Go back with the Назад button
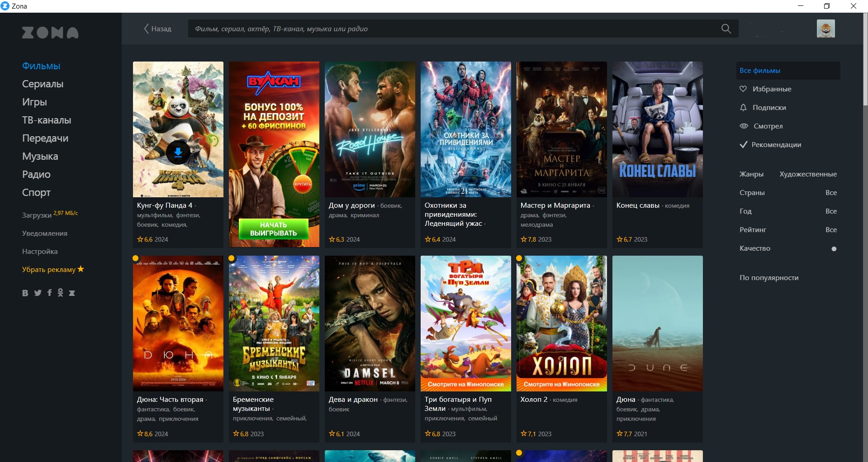This screenshot has height=462, width=868. coord(157,29)
